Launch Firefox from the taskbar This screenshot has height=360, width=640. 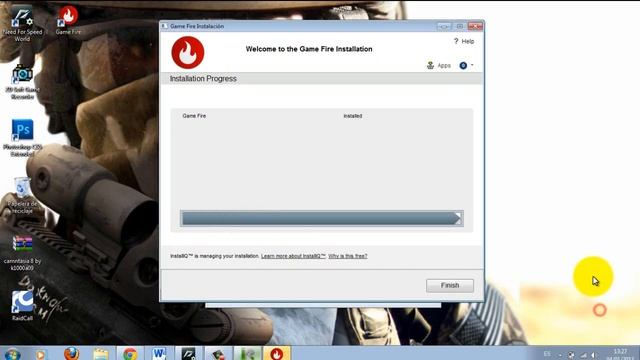[71, 354]
